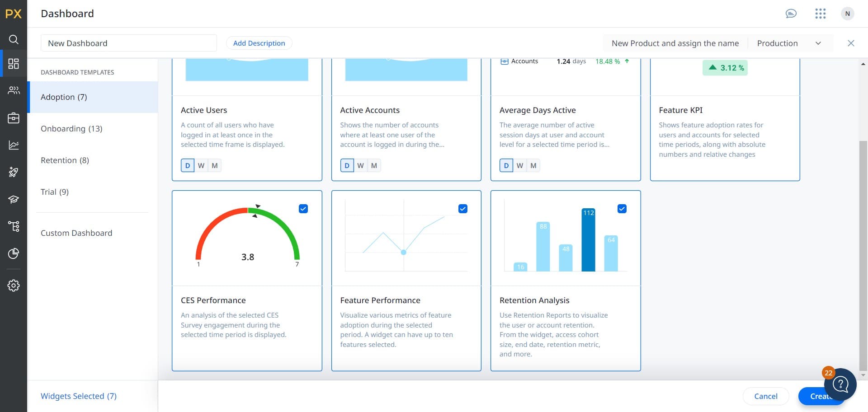The image size is (868, 412).
Task: Select the Dashboards grid icon in sidebar
Action: 14,64
